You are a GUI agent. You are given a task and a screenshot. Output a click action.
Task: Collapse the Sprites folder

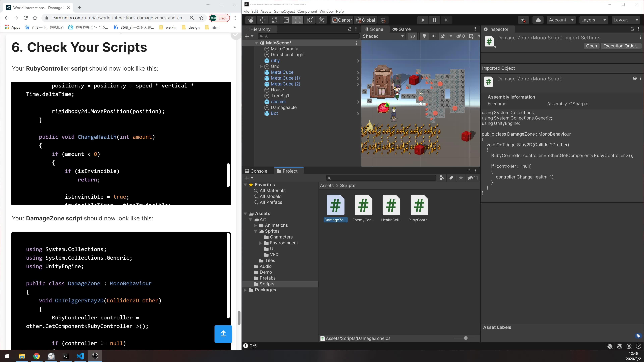255,231
